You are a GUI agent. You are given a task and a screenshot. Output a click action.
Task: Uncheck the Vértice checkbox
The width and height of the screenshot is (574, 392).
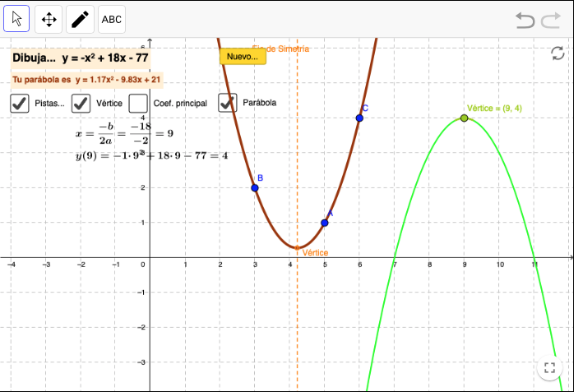point(81,103)
